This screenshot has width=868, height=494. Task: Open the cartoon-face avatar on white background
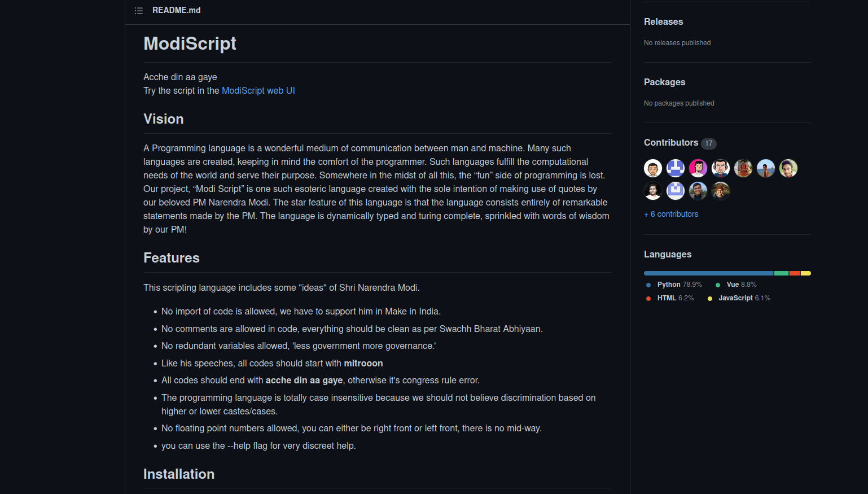[x=653, y=168]
